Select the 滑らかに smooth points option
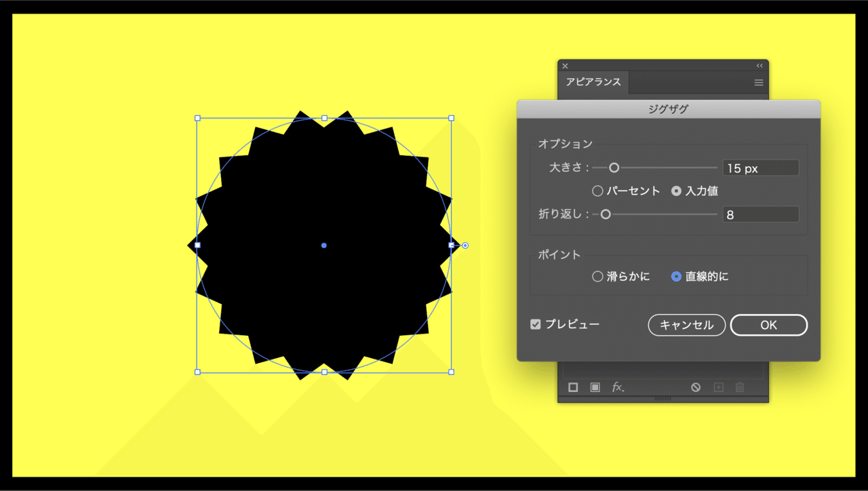The image size is (868, 491). click(x=597, y=276)
